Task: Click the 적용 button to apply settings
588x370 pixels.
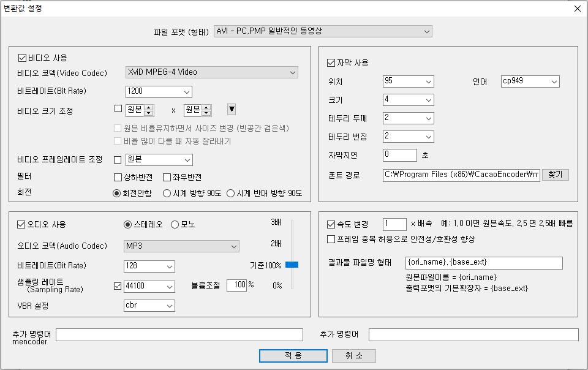Action: [293, 356]
